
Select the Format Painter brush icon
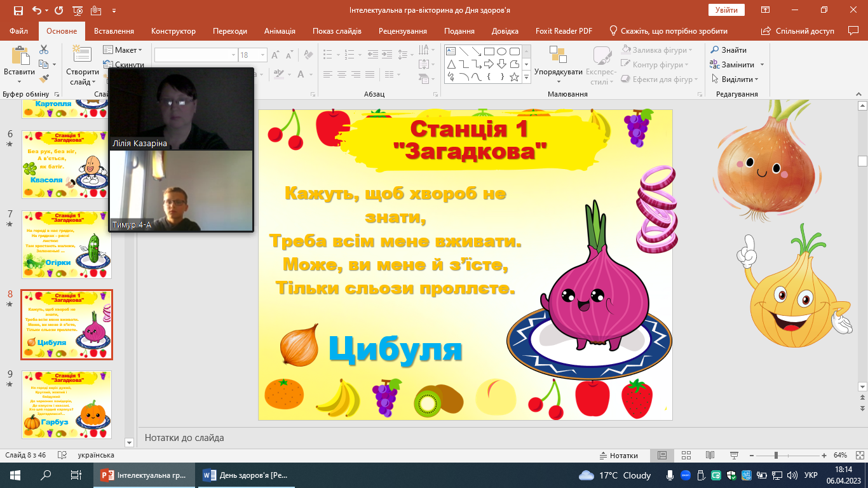pos(44,79)
